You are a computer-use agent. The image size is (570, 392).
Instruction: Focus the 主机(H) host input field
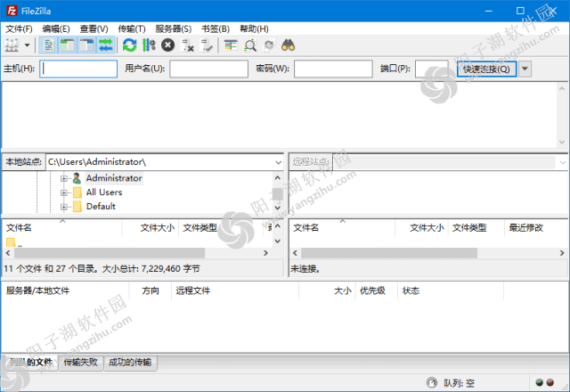tap(78, 69)
